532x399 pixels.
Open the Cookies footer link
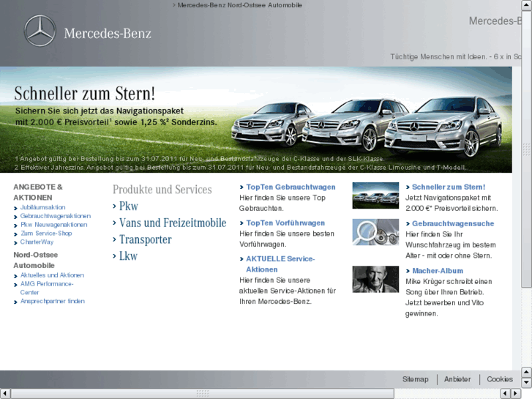tap(500, 379)
